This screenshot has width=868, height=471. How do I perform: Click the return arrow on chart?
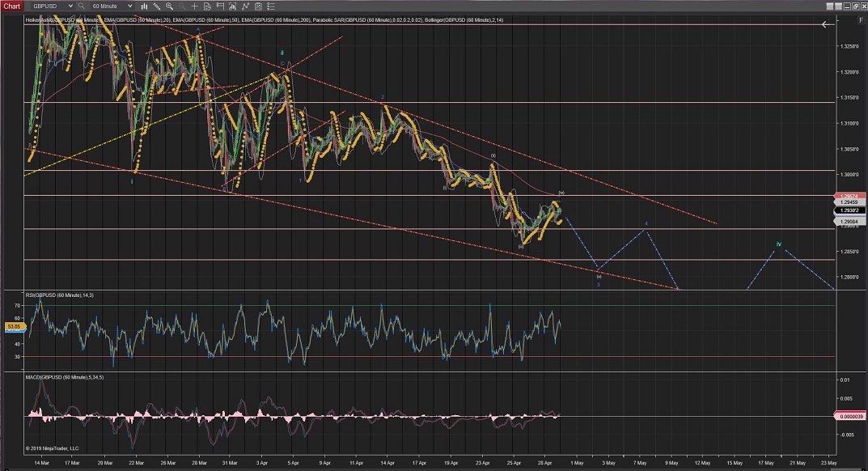point(826,25)
